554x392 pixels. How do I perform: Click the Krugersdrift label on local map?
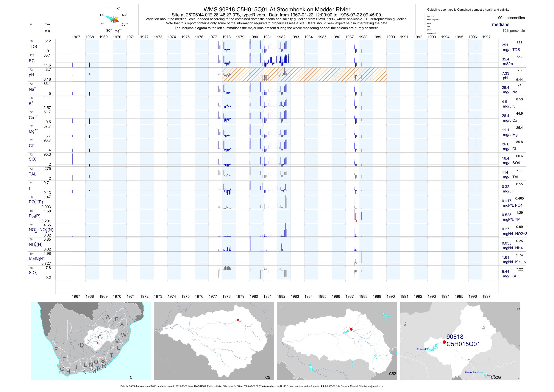tap(422, 349)
